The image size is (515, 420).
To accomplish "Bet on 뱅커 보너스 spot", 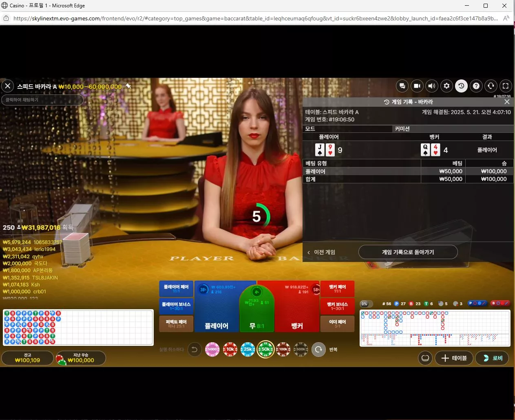I will (x=337, y=306).
